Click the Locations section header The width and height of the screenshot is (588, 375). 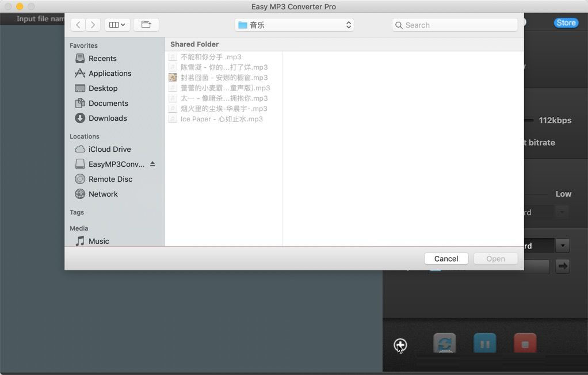click(x=85, y=136)
